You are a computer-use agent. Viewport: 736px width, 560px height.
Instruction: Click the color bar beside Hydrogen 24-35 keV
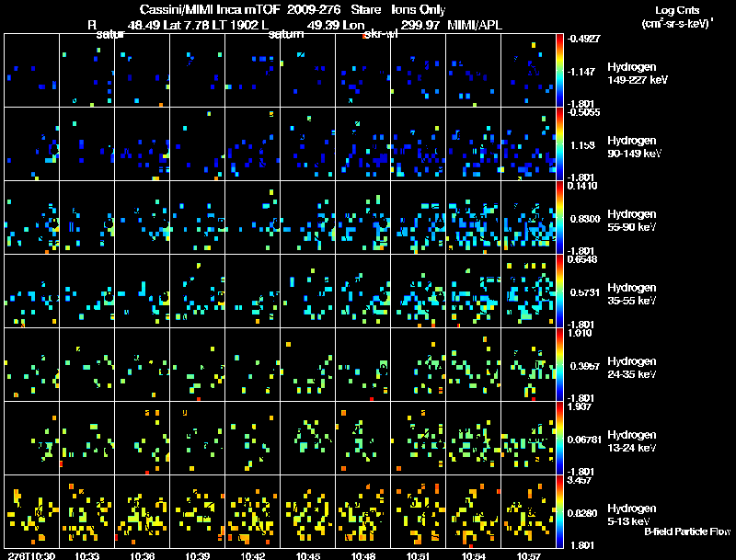coord(559,364)
